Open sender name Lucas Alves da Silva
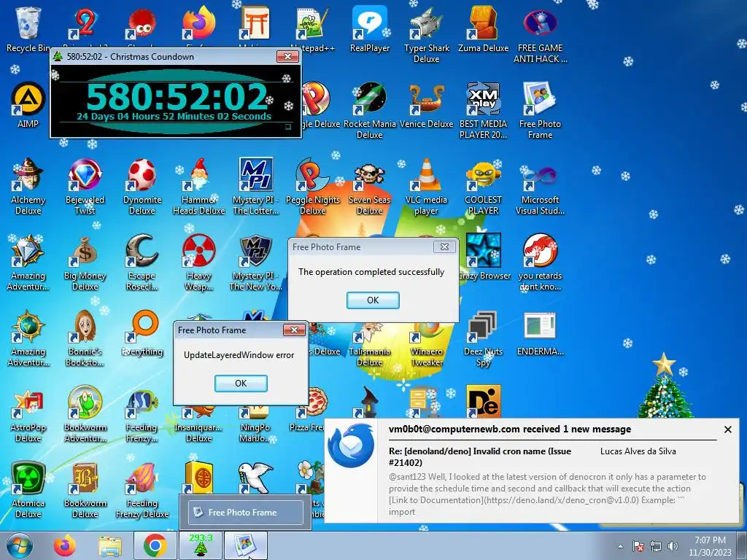This screenshot has height=560, width=747. tap(638, 451)
